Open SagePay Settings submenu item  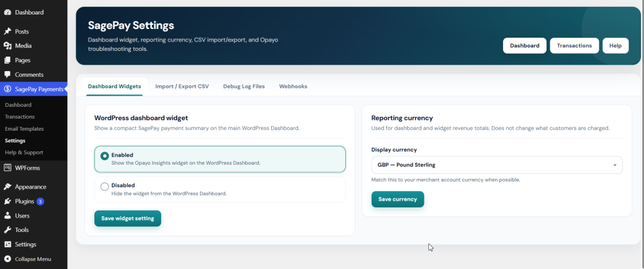pyautogui.click(x=15, y=141)
